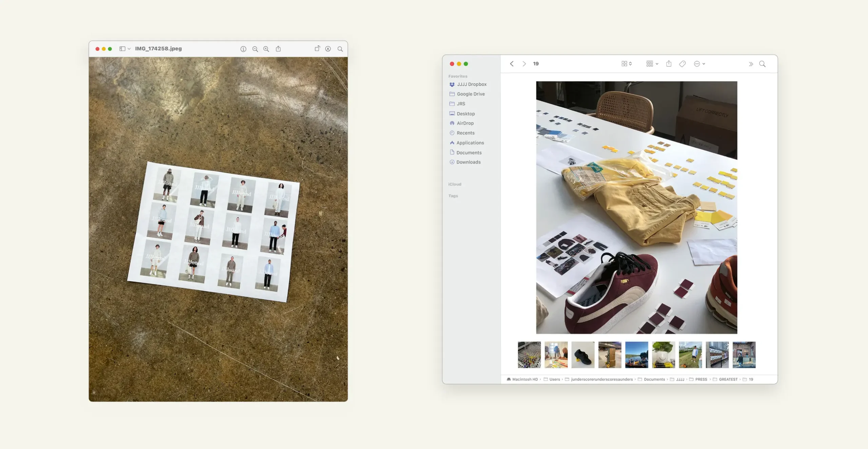
Task: Click the Share icon in Preview toolbar
Action: pos(278,49)
